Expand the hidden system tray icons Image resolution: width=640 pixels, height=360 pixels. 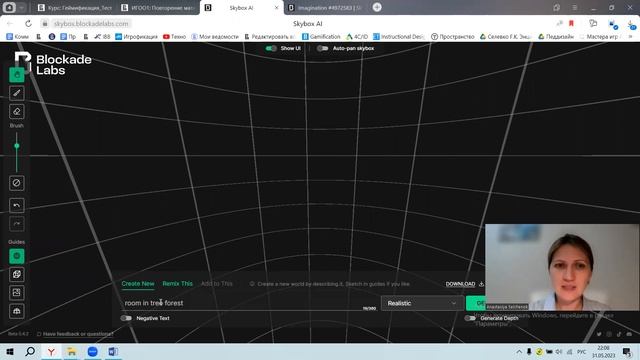(519, 351)
